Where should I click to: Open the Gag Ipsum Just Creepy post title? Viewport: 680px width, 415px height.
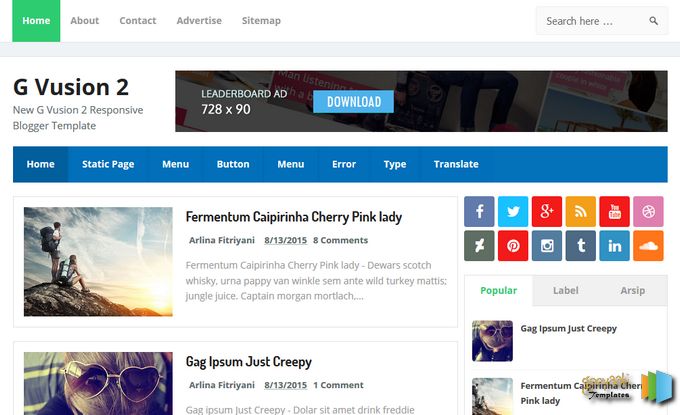tap(248, 362)
